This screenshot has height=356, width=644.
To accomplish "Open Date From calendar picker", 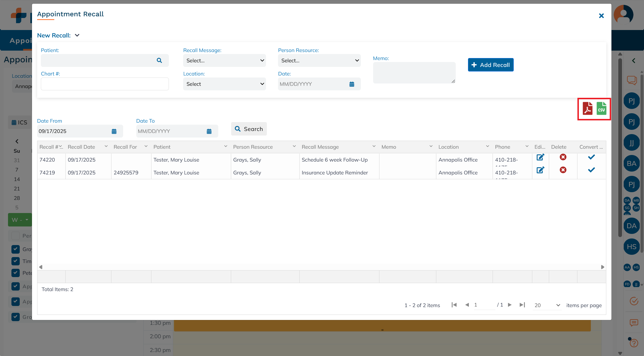I will 114,131.
